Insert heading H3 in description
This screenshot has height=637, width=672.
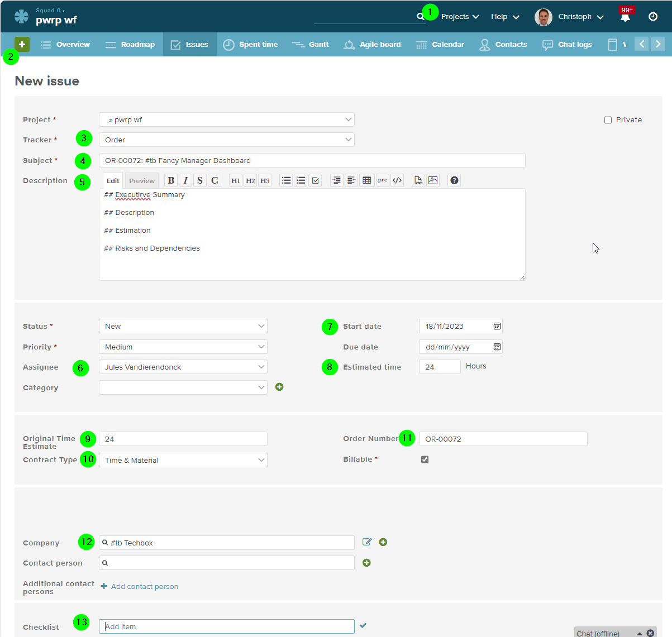click(265, 180)
